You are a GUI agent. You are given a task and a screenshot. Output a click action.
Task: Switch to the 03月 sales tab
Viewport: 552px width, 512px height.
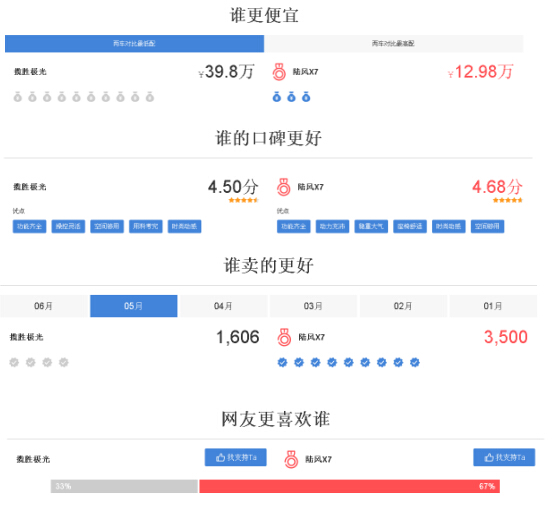313,306
